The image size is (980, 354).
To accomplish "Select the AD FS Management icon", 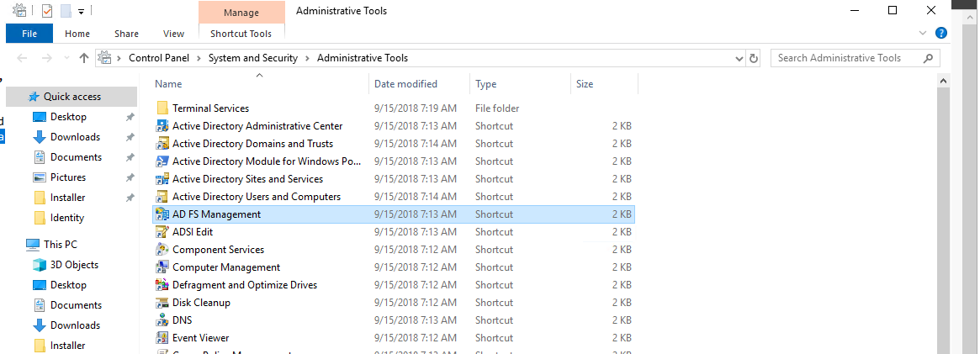I will click(x=162, y=214).
